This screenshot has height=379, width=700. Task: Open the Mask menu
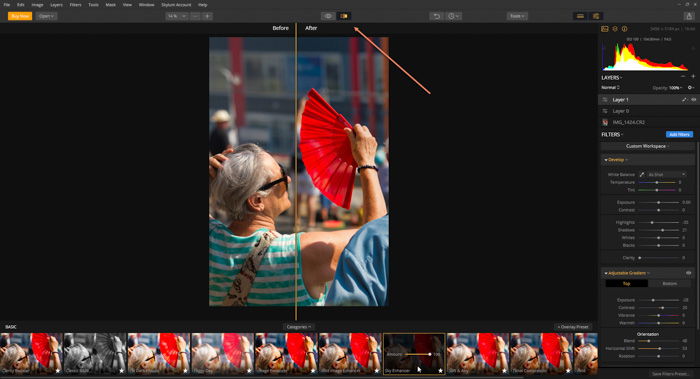pyautogui.click(x=110, y=4)
